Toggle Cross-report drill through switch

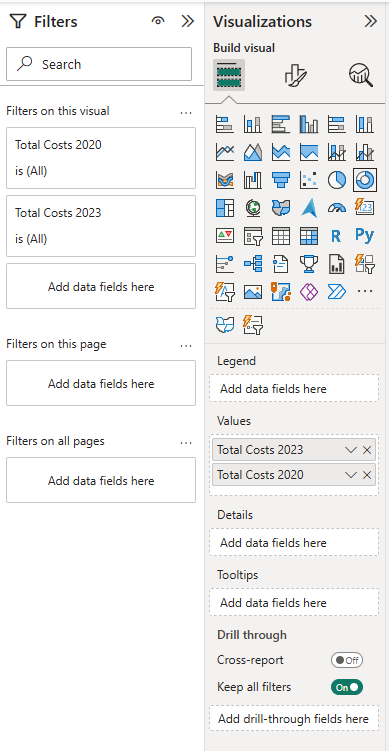click(x=347, y=660)
